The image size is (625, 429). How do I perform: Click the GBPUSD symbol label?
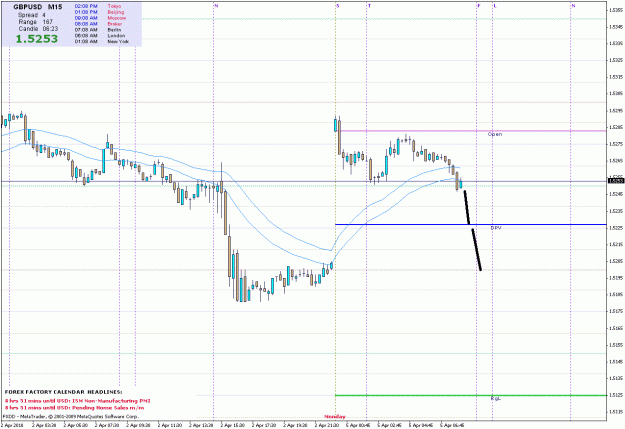click(x=27, y=7)
